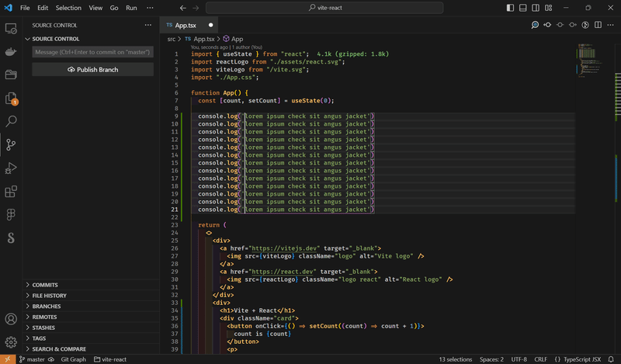Open Remote Explorer in activity bar

coord(11,29)
